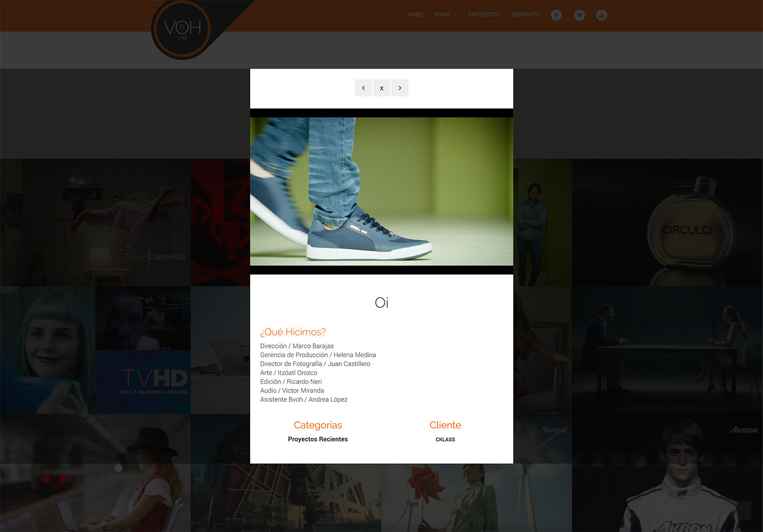This screenshot has width=763, height=532.
Task: Click the Edición / Ricardo Neri line
Action: point(291,381)
